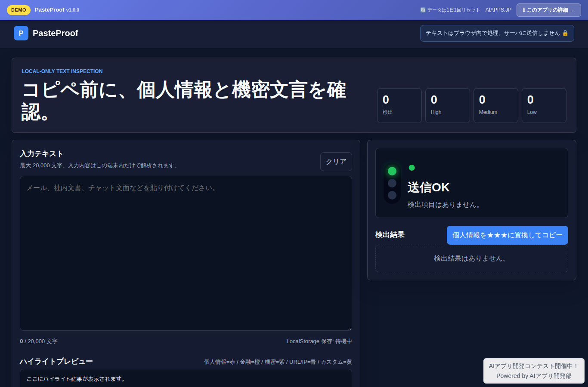The height and width of the screenshot is (387, 588).
Task: Click the blue PasteProof P logo icon
Action: pos(21,33)
